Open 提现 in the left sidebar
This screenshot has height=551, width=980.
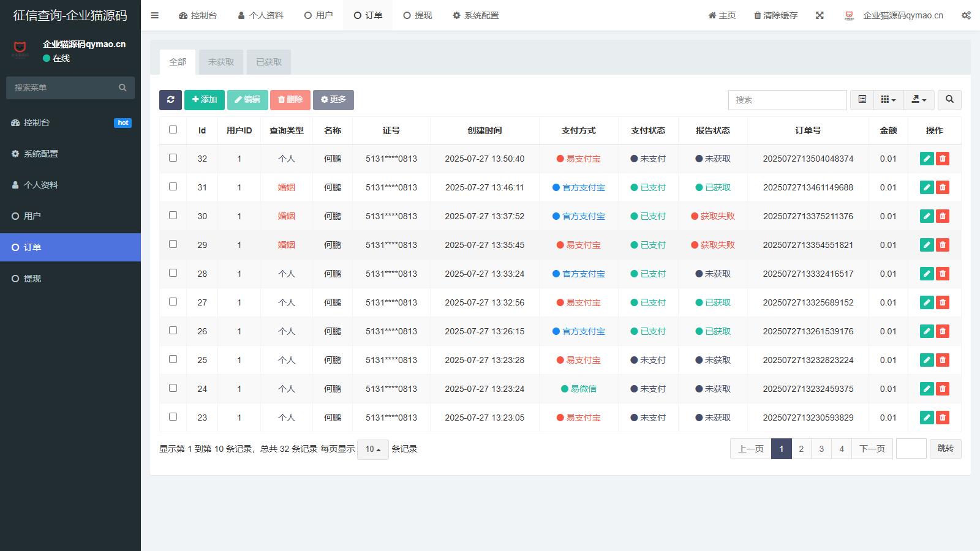pyautogui.click(x=32, y=279)
